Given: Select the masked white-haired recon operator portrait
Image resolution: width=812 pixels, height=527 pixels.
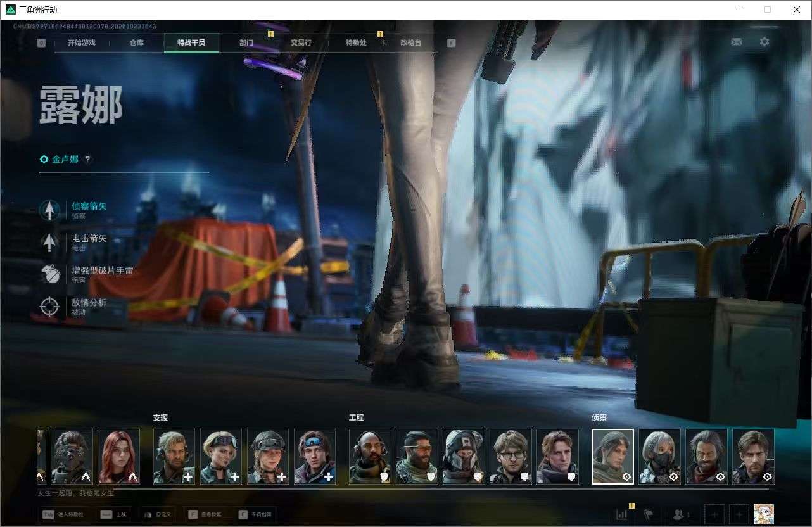Looking at the screenshot, I should click(659, 457).
